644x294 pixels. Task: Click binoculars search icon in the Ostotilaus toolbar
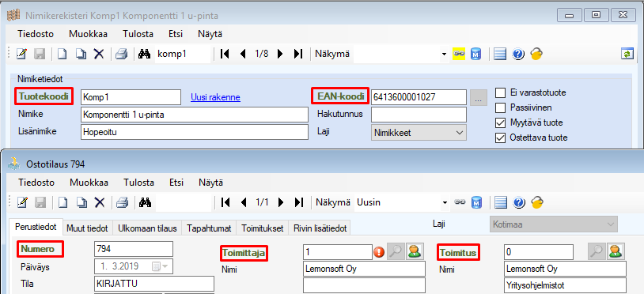pos(146,202)
